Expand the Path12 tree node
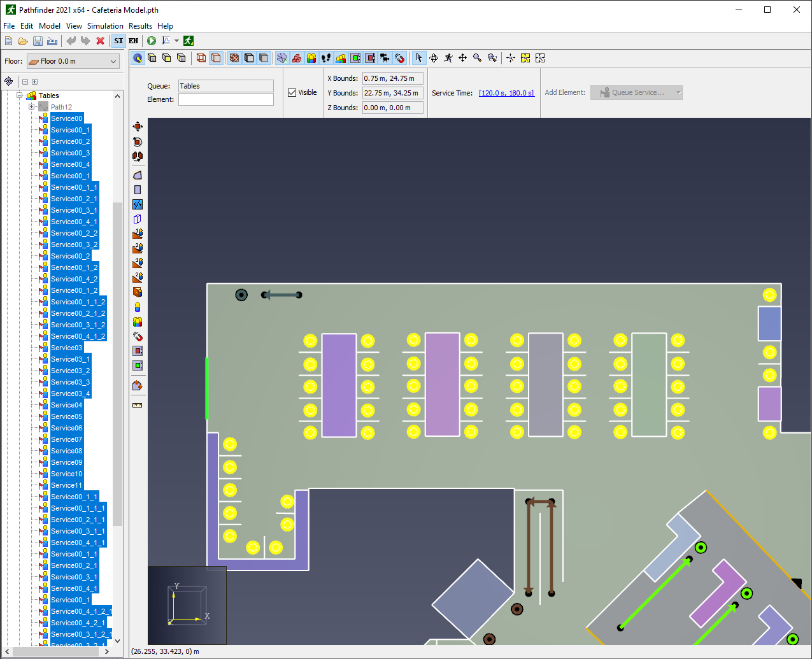 31,107
